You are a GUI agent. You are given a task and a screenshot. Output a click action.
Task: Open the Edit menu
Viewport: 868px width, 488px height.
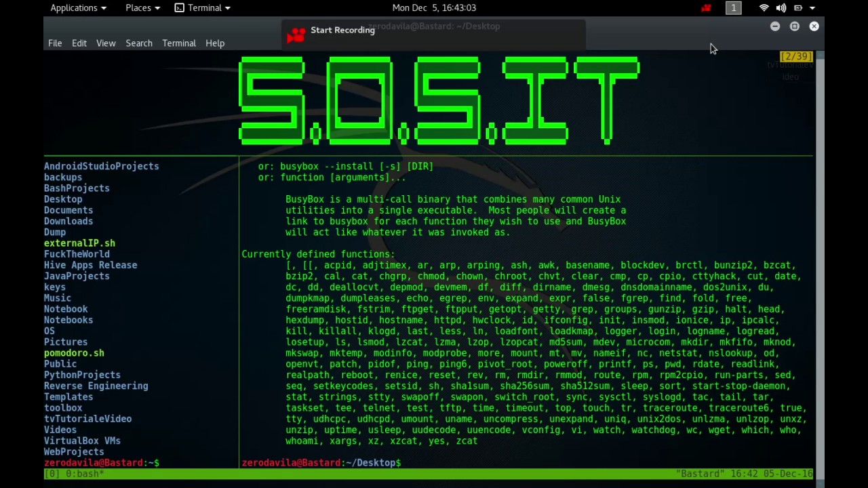pyautogui.click(x=79, y=43)
